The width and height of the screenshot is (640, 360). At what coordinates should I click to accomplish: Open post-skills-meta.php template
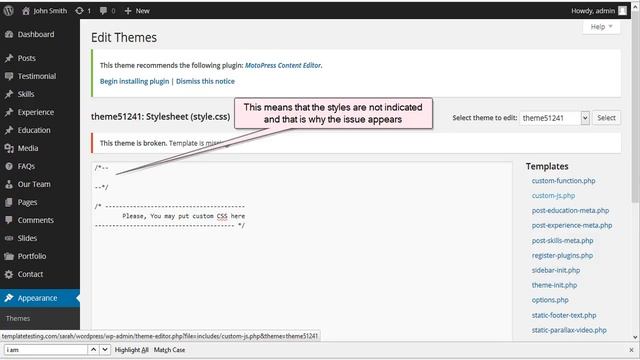pyautogui.click(x=562, y=240)
